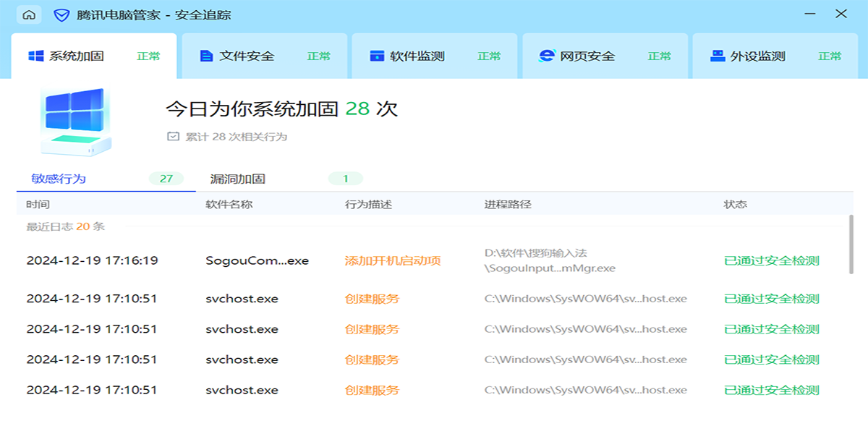The image size is (868, 434).
Task: Click the device icon on 外设监测 tab
Action: 718,56
